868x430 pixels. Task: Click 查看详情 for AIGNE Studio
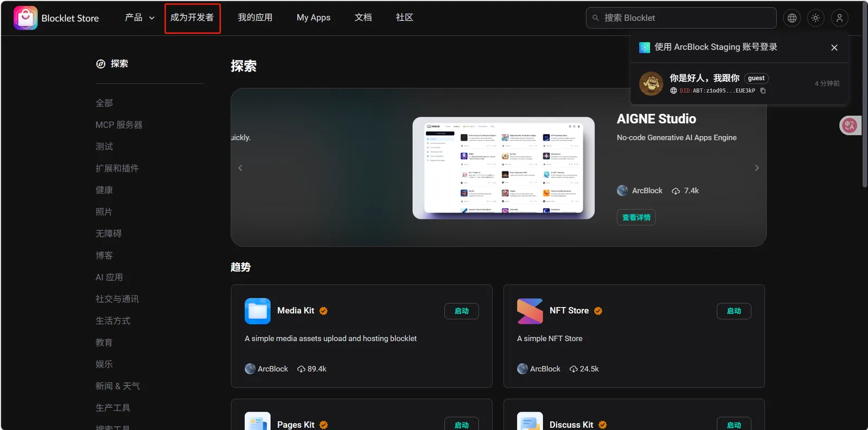point(636,217)
